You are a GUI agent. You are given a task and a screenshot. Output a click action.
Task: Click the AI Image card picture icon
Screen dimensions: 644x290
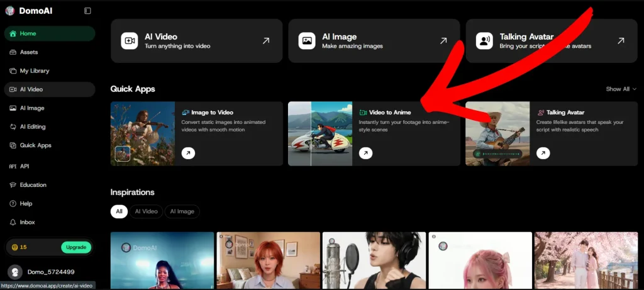(x=307, y=41)
